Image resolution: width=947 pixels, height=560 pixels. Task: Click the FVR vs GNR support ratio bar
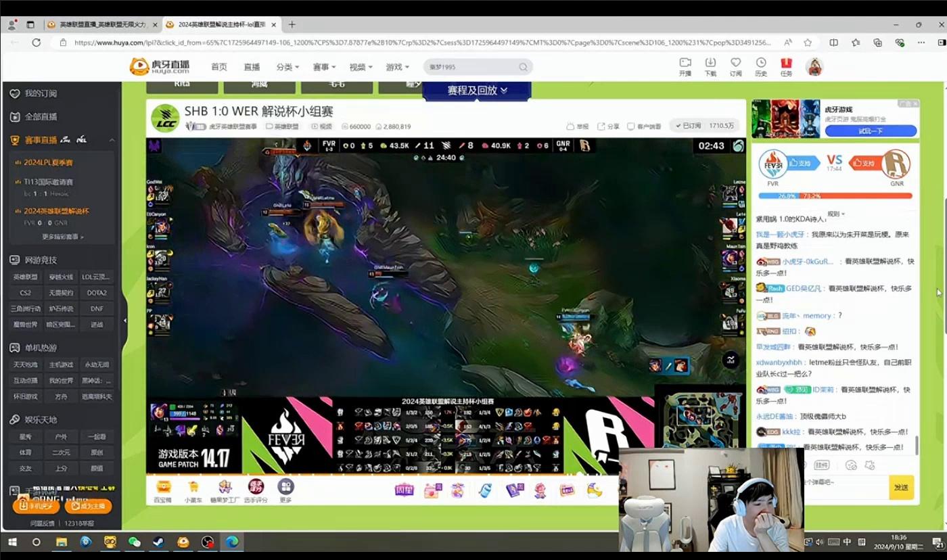[835, 196]
